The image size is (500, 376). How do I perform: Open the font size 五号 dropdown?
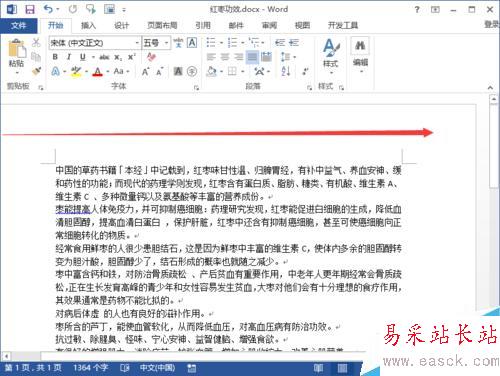click(166, 43)
